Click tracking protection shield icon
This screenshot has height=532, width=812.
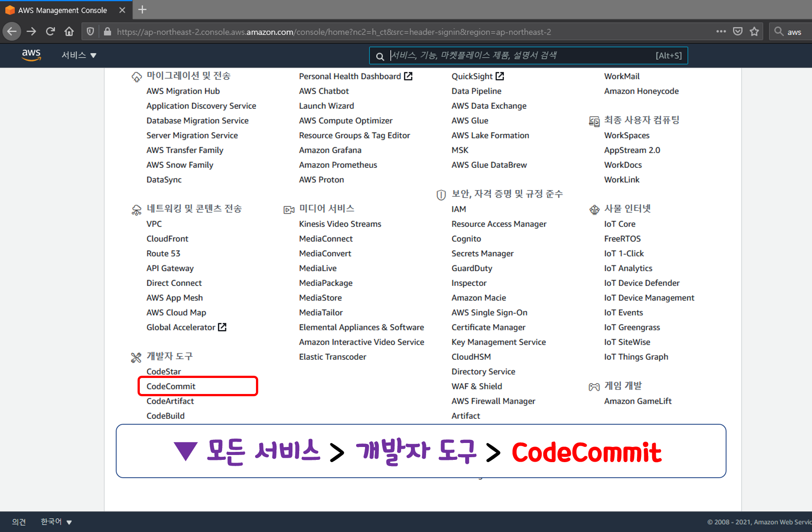coord(90,32)
